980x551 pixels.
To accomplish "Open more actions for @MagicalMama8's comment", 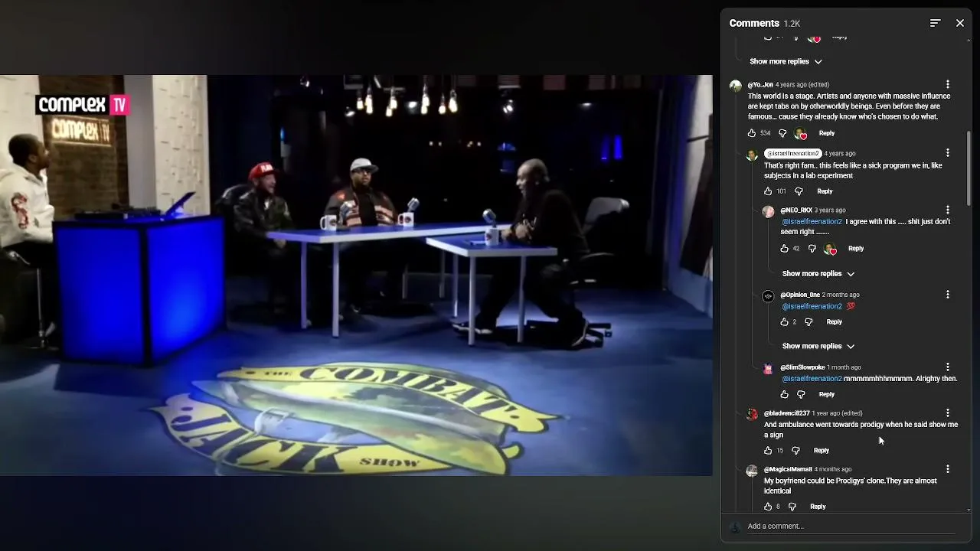I will click(948, 469).
